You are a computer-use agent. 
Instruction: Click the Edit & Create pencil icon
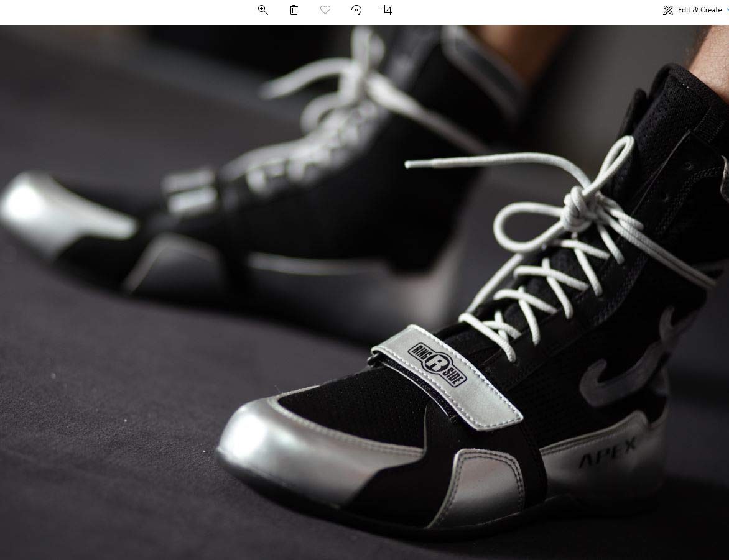[668, 10]
